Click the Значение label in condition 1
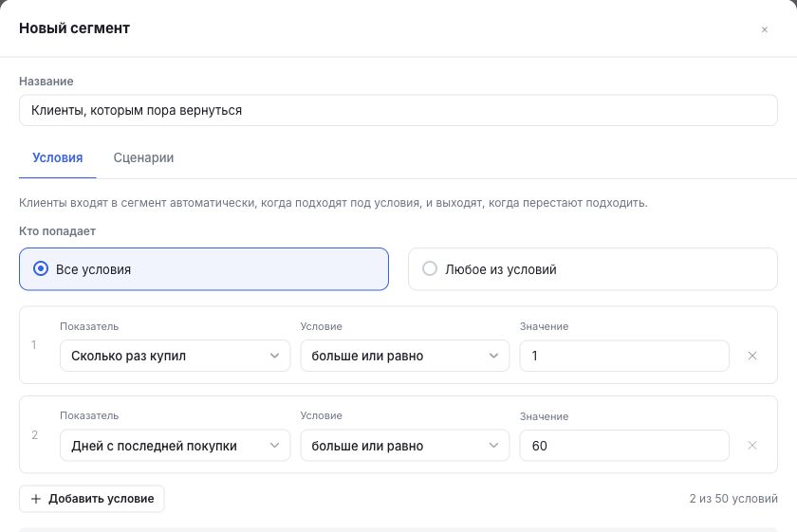This screenshot has height=532, width=797. coord(544,326)
